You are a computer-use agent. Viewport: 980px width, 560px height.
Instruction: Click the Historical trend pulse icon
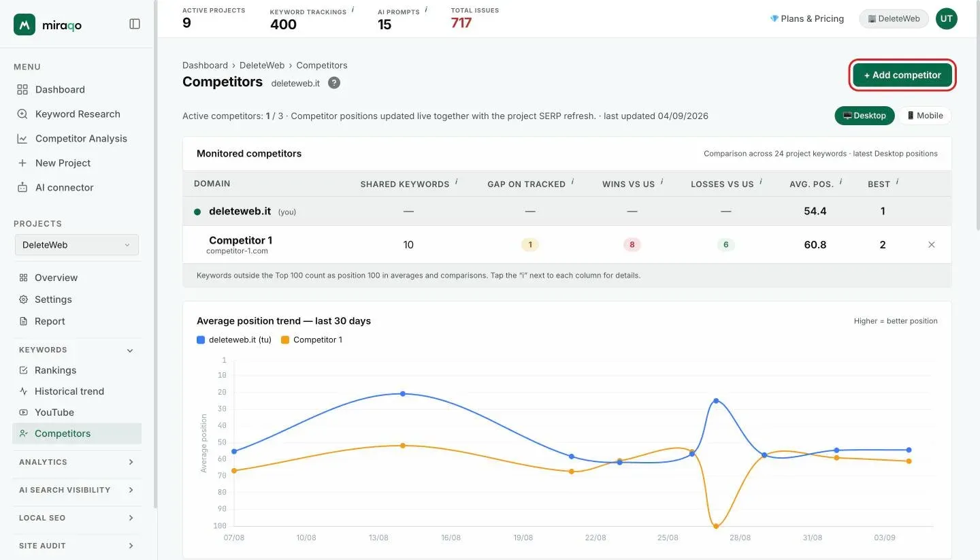coord(23,391)
